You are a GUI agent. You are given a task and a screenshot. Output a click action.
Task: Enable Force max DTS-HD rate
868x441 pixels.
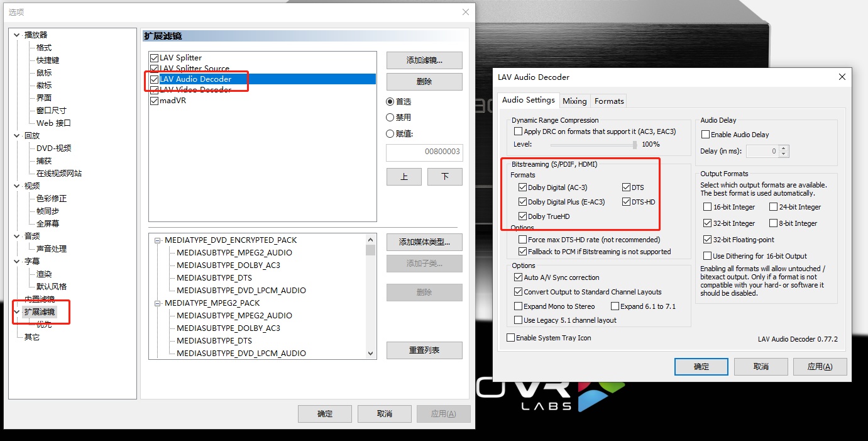(x=522, y=240)
